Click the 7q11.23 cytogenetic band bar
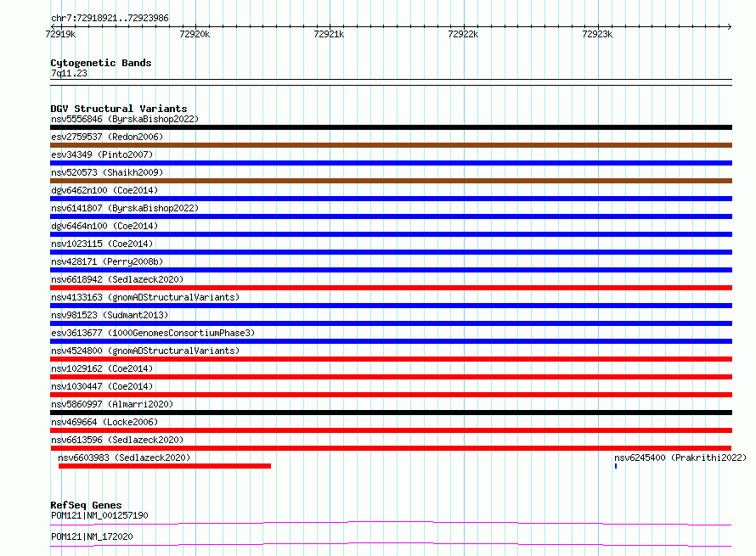 click(x=391, y=82)
